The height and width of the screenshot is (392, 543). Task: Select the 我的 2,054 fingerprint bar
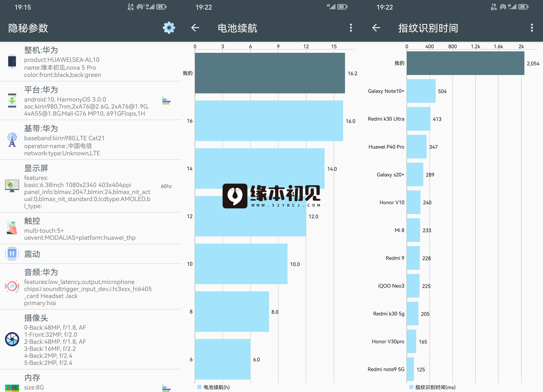coord(465,63)
